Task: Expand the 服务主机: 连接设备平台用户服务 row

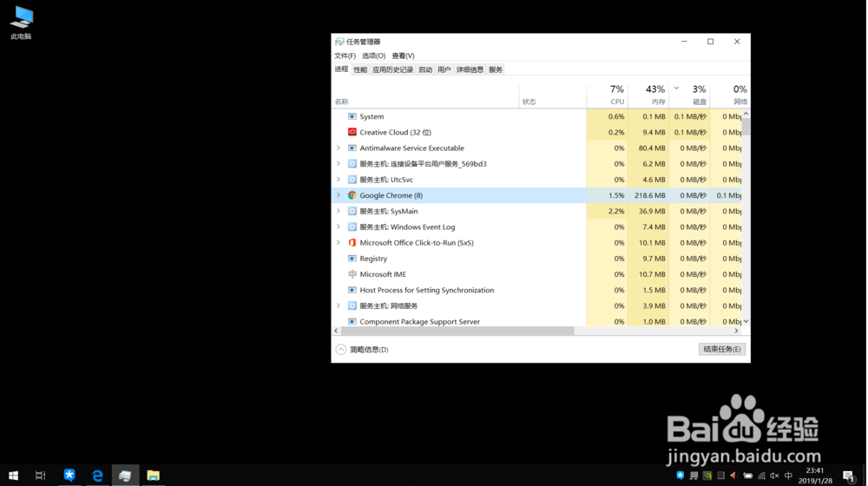Action: [339, 164]
